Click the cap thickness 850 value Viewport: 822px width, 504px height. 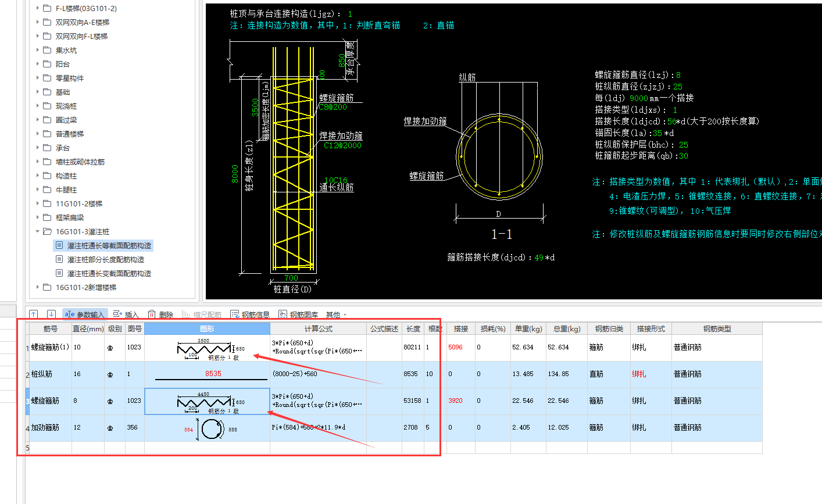coord(342,62)
